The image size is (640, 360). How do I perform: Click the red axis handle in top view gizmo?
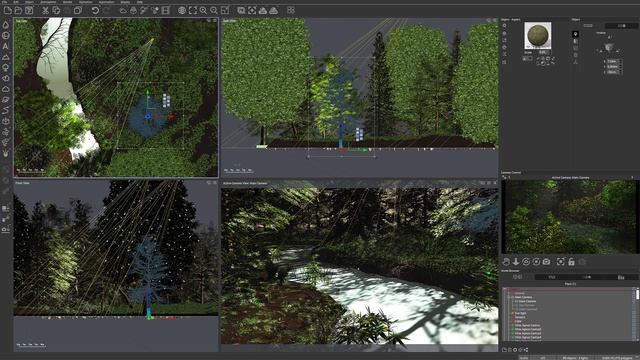click(x=170, y=117)
